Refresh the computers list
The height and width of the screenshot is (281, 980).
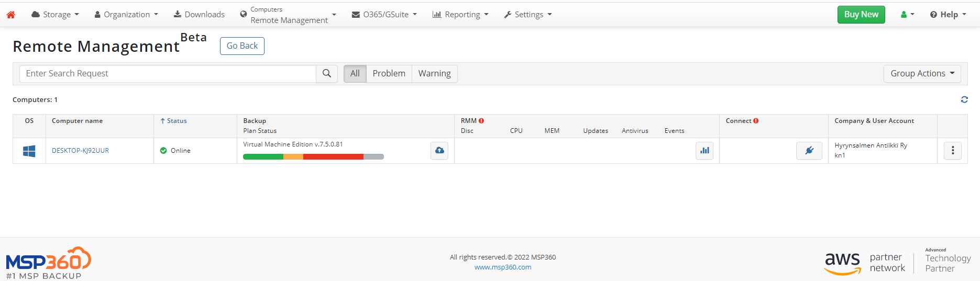click(964, 99)
